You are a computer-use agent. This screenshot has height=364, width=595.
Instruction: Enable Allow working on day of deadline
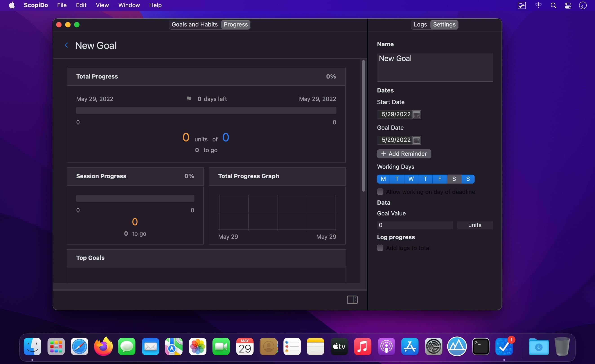[380, 192]
